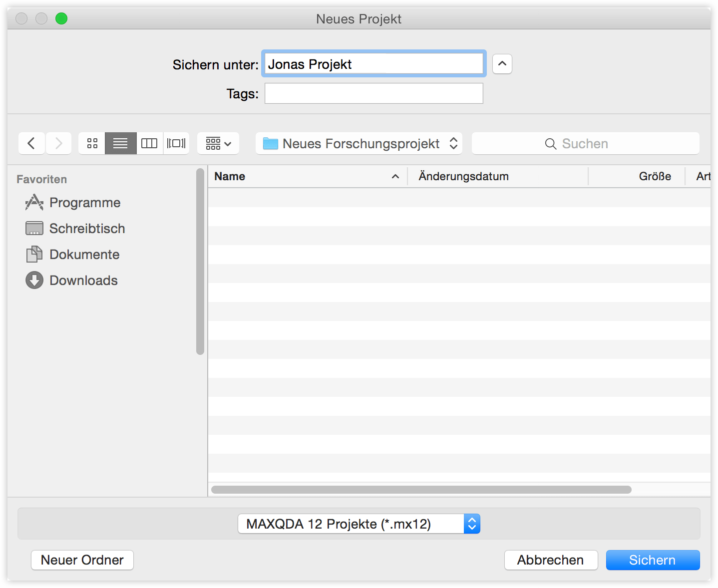Click the Sichern unter filename field
718x588 pixels.
pyautogui.click(x=374, y=64)
